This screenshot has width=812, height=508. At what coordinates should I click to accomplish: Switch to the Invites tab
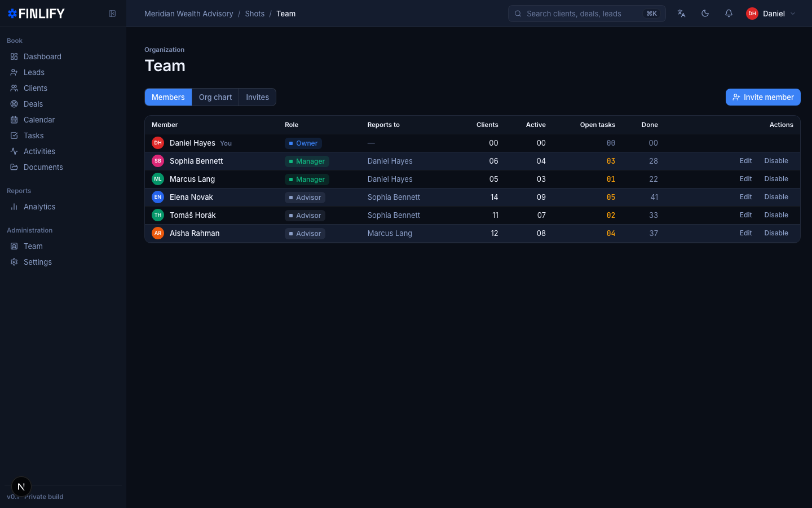coord(257,97)
